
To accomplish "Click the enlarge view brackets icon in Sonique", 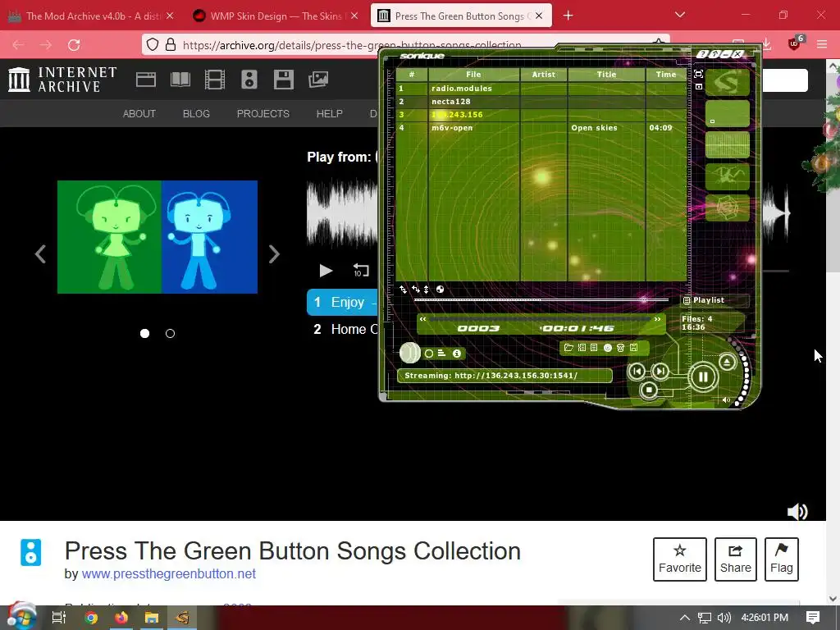I will pos(698,75).
